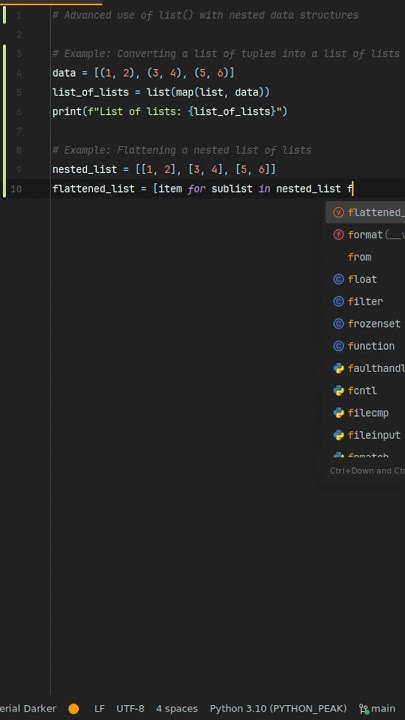Open the 4 spaces indent settings
The width and height of the screenshot is (405, 720).
coord(177,709)
